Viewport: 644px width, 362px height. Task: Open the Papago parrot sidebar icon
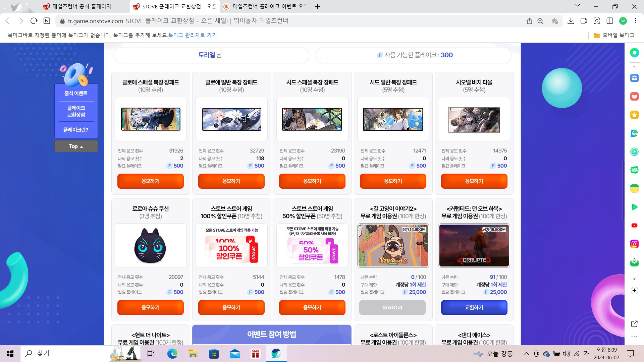[634, 133]
